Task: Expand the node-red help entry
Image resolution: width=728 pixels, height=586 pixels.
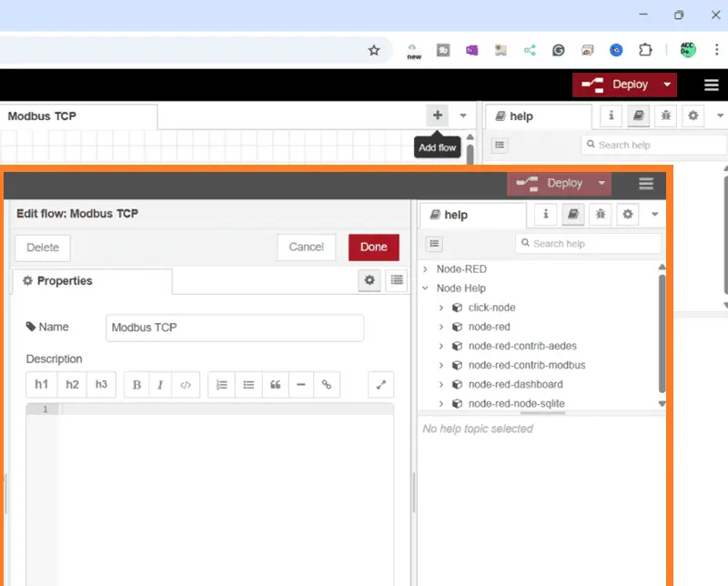Action: (x=441, y=327)
